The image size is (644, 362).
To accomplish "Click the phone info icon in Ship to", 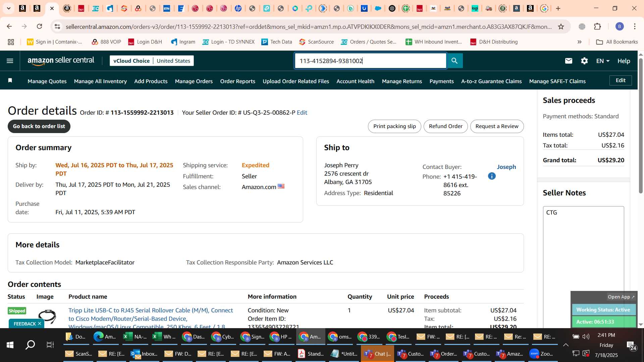I will 492,176.
